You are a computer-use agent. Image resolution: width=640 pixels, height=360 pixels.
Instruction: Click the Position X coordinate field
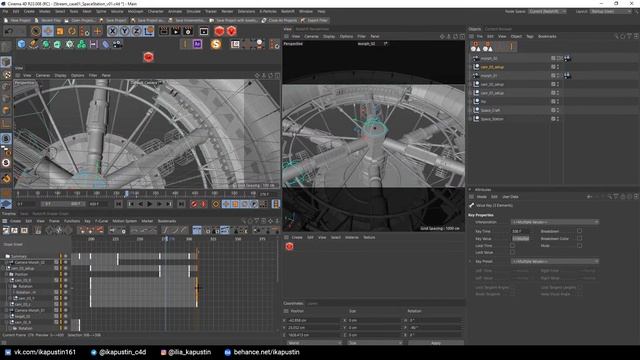tap(314, 320)
